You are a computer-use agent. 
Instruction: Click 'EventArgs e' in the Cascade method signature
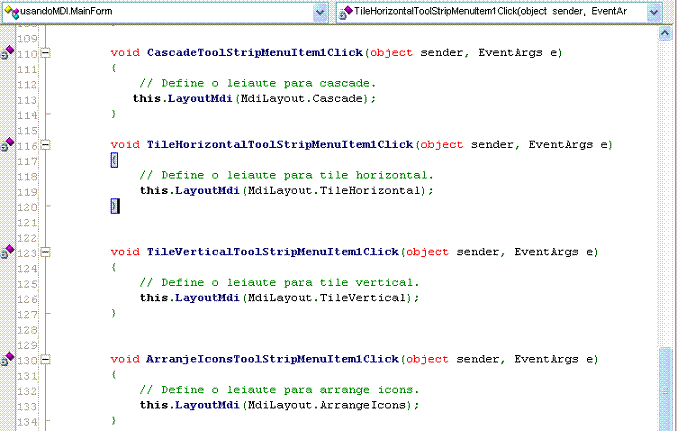click(517, 53)
